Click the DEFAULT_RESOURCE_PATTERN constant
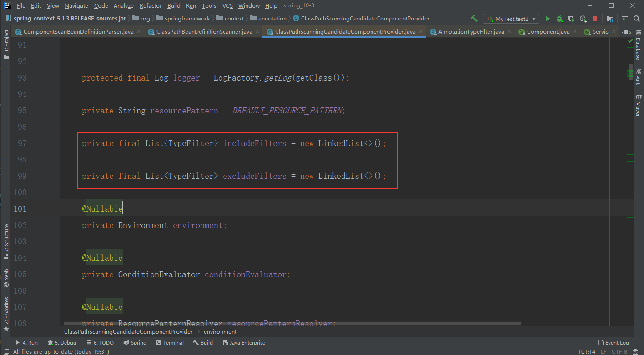The height and width of the screenshot is (355, 644). (287, 111)
